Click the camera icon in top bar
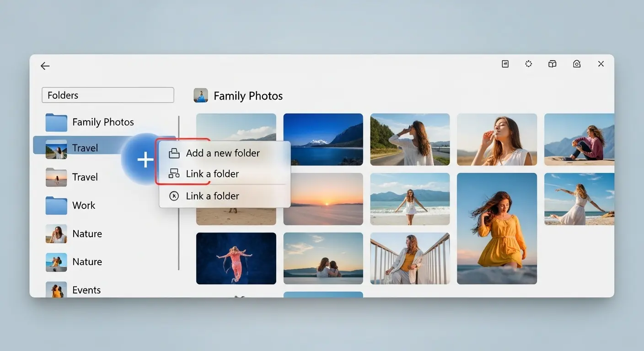Image resolution: width=644 pixels, height=351 pixels. [x=577, y=64]
